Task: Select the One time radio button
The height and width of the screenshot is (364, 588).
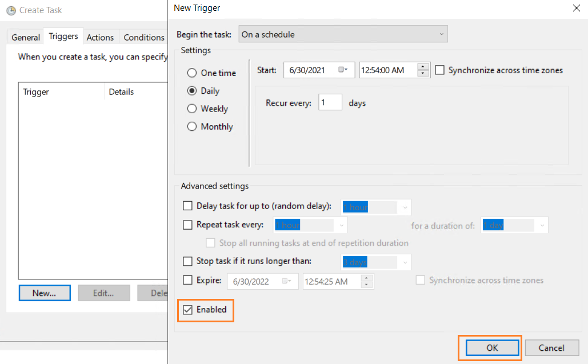Action: point(192,73)
